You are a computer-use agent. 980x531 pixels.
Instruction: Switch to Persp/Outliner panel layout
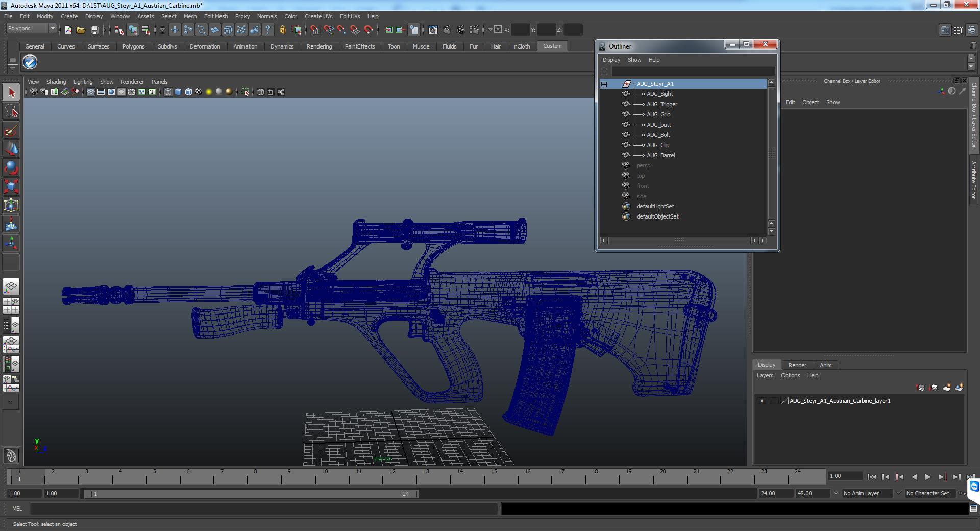click(x=11, y=324)
